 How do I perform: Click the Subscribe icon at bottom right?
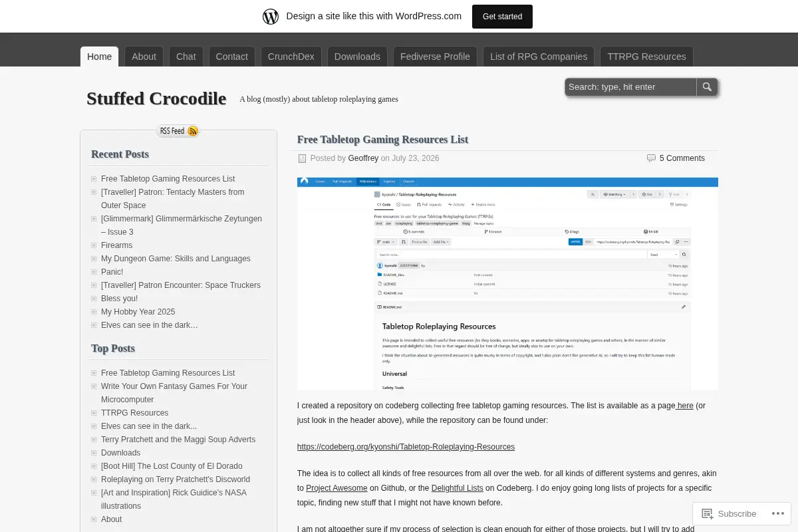click(x=708, y=513)
